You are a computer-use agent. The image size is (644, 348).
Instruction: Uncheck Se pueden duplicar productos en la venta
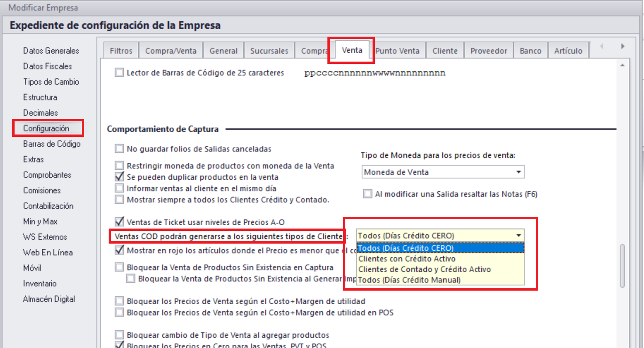[119, 177]
